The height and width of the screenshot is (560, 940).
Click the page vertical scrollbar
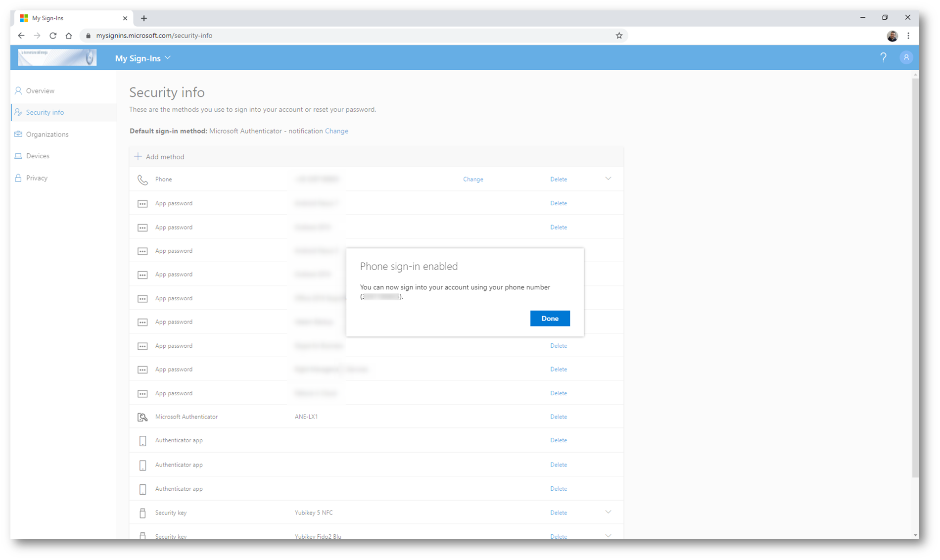(915, 277)
